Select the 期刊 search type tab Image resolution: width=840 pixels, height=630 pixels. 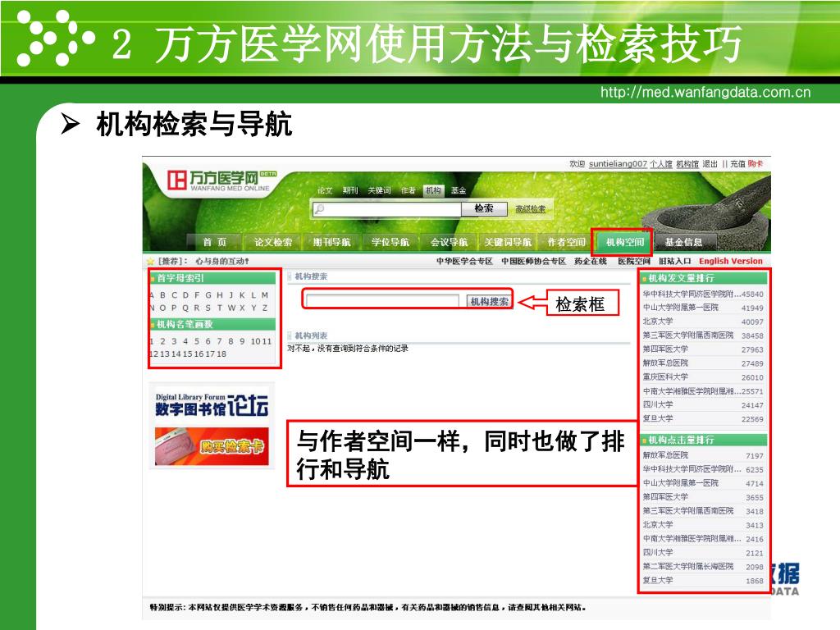pos(349,190)
